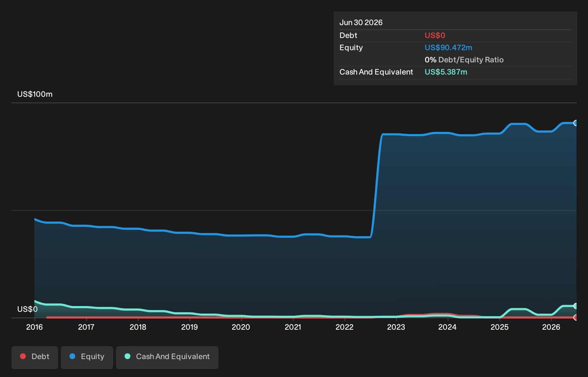This screenshot has height=377, width=588.
Task: Click Cash And Equivalent label in tooltip
Action: [376, 72]
